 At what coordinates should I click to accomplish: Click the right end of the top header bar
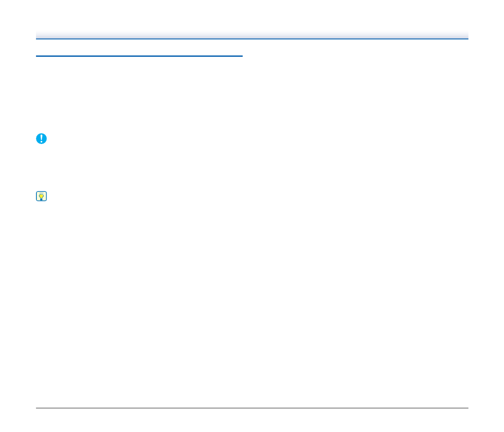tap(466, 36)
